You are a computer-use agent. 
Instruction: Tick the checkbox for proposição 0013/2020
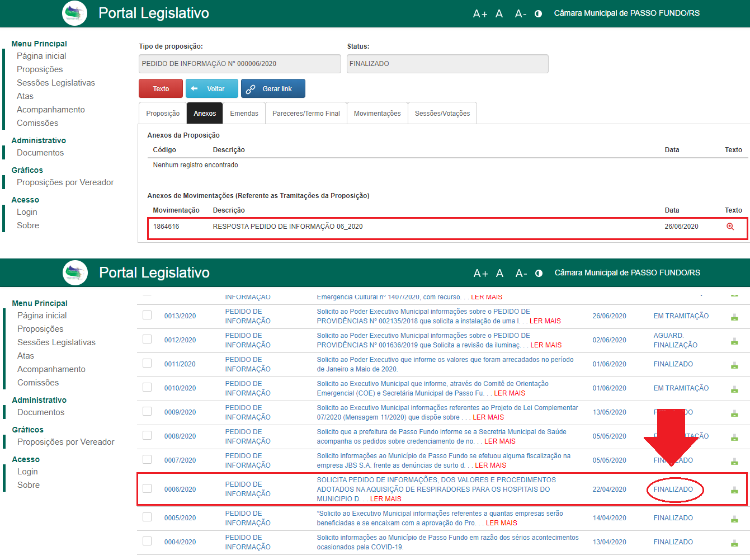[x=147, y=315]
